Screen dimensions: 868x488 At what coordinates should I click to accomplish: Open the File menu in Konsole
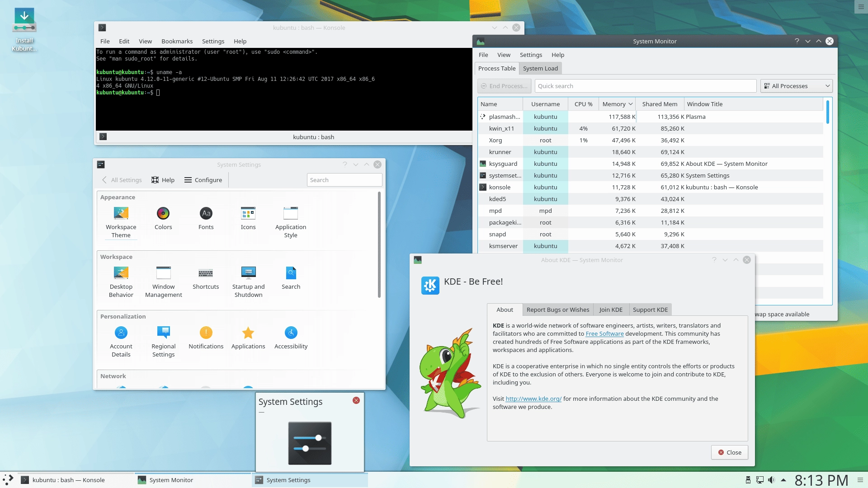(105, 41)
